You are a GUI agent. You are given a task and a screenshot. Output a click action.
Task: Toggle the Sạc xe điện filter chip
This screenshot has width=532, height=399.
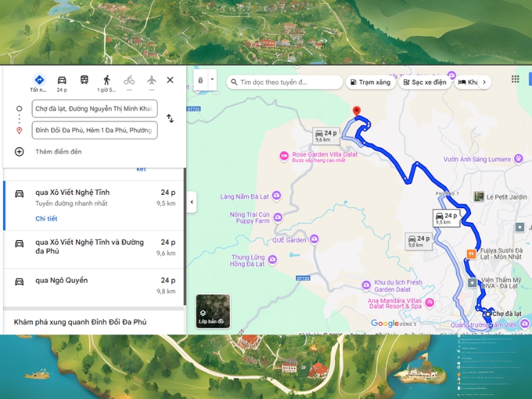coord(424,82)
